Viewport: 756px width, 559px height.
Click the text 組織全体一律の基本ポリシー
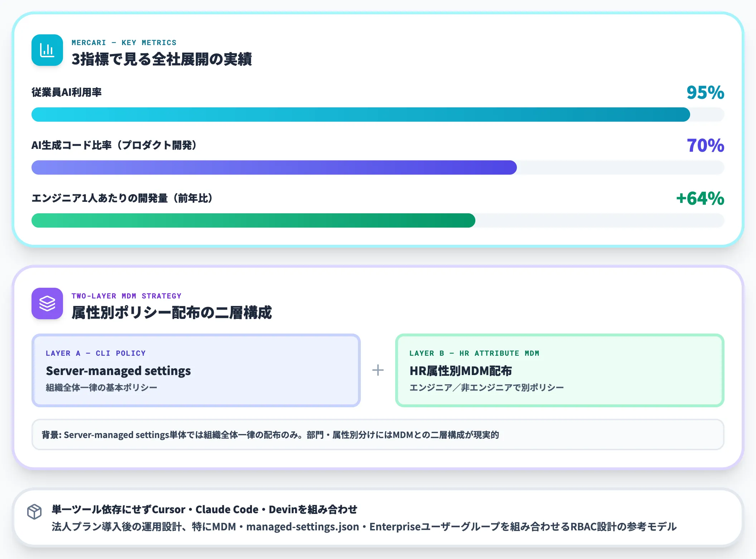[102, 388]
